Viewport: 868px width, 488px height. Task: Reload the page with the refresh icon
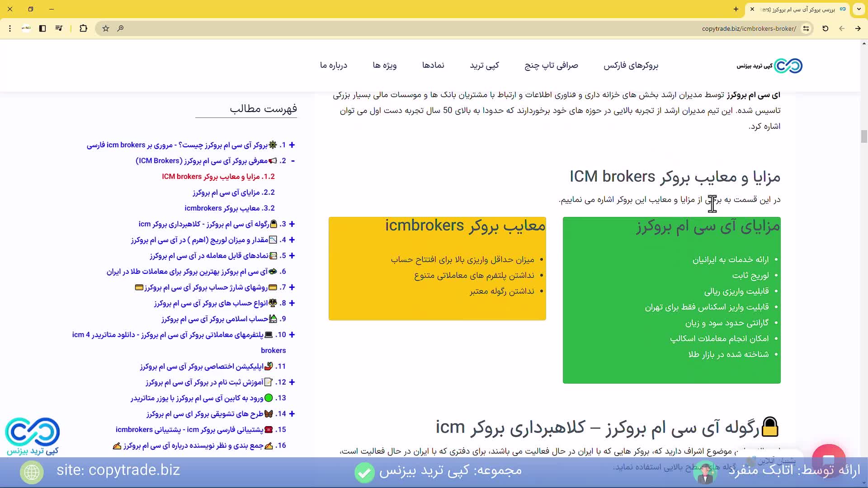[x=825, y=28]
